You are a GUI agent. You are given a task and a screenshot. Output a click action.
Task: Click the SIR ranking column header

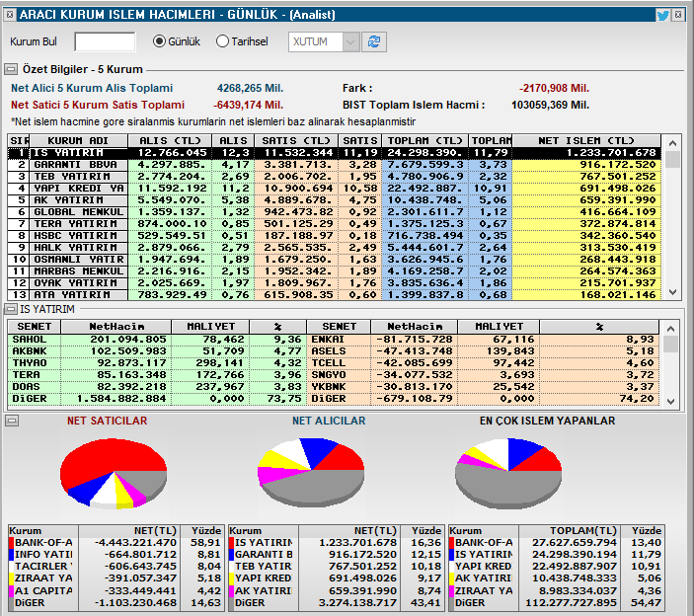click(19, 141)
